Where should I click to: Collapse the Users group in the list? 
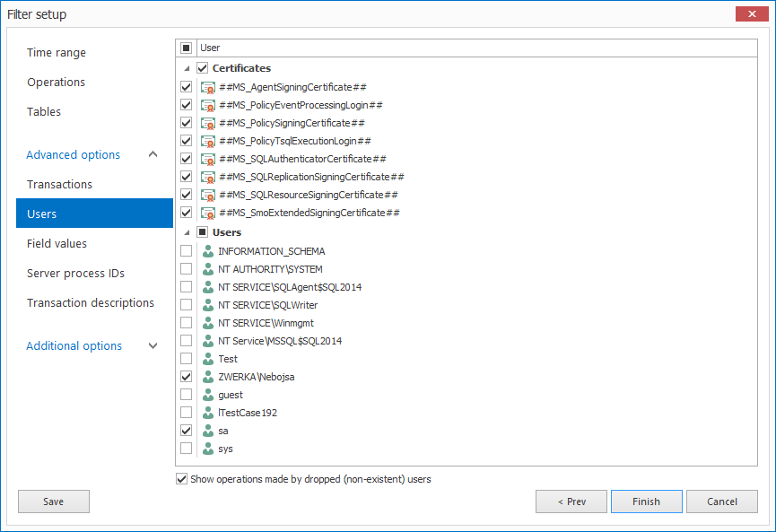tap(187, 231)
